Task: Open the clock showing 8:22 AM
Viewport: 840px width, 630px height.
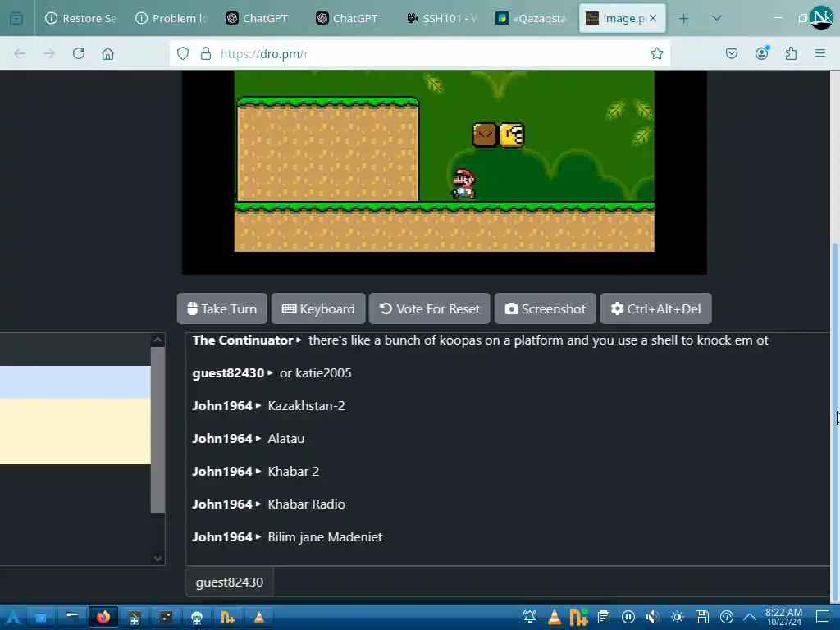Action: [x=783, y=617]
